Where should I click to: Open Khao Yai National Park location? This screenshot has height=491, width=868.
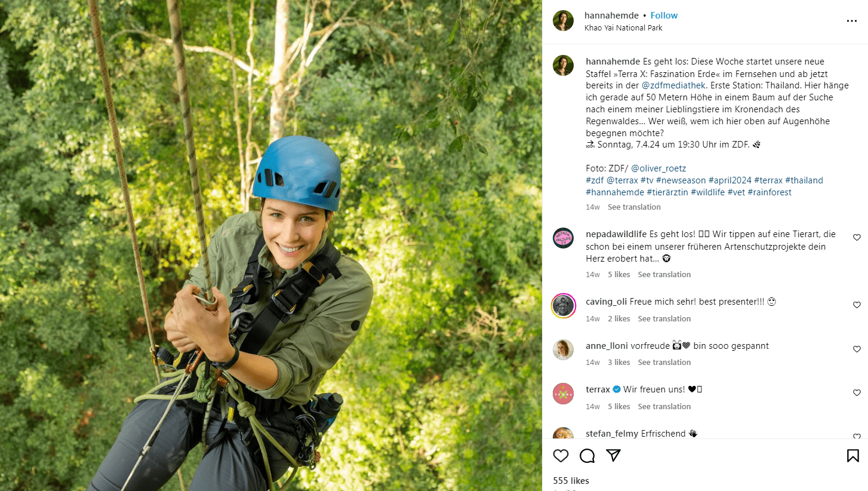[x=623, y=28]
